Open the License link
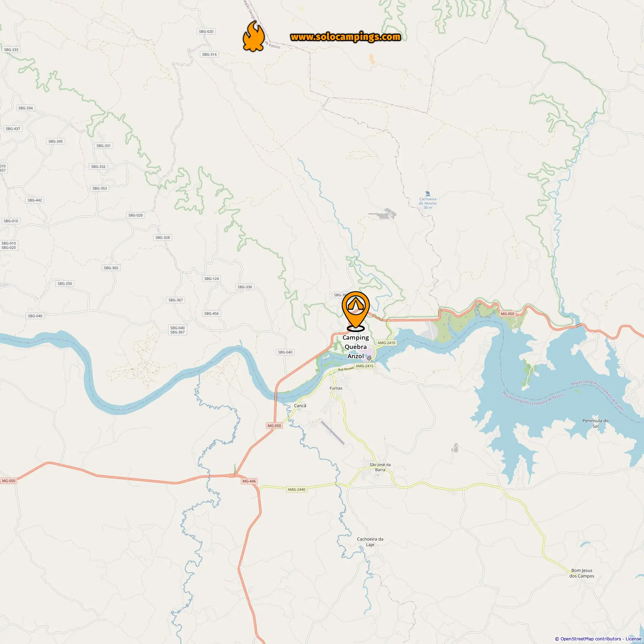 click(x=633, y=639)
